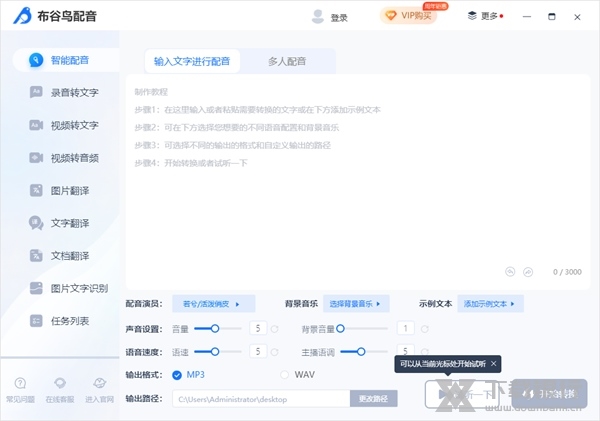Open the 配音演员 voice selector

(214, 304)
